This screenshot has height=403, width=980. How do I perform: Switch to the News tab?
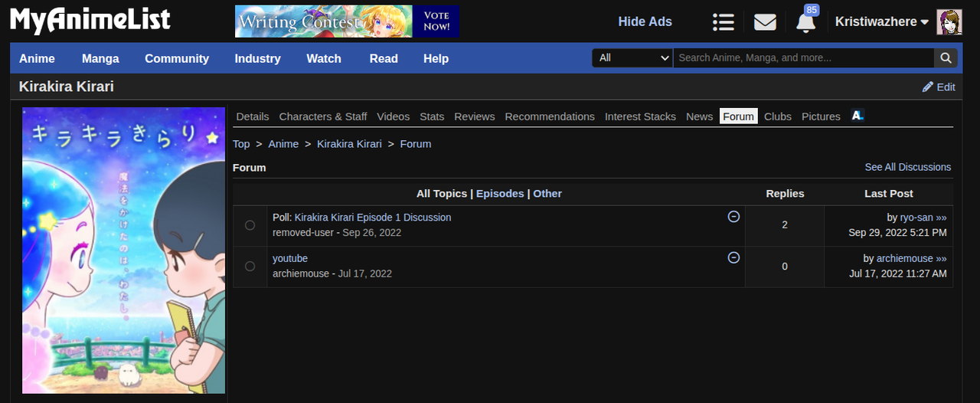tap(699, 116)
